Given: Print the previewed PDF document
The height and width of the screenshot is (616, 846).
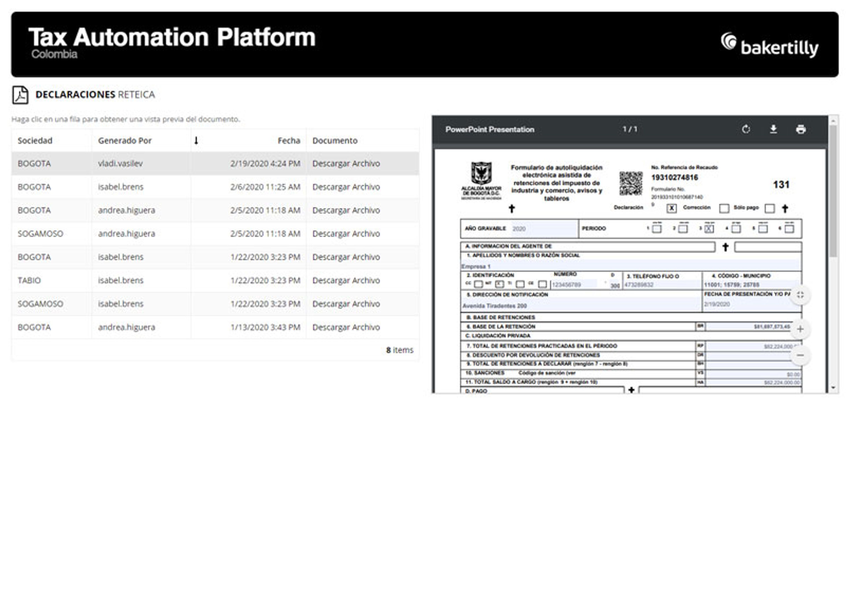Looking at the screenshot, I should (800, 129).
